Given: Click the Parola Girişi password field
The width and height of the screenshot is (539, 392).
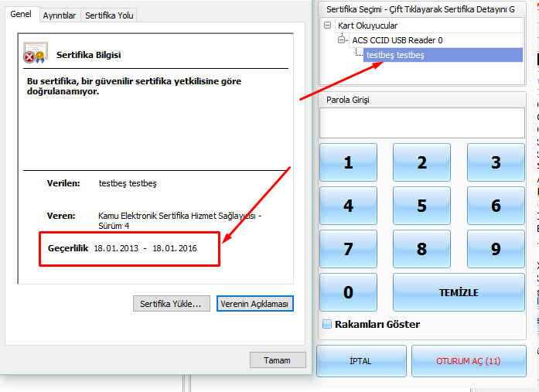Looking at the screenshot, I should 421,123.
